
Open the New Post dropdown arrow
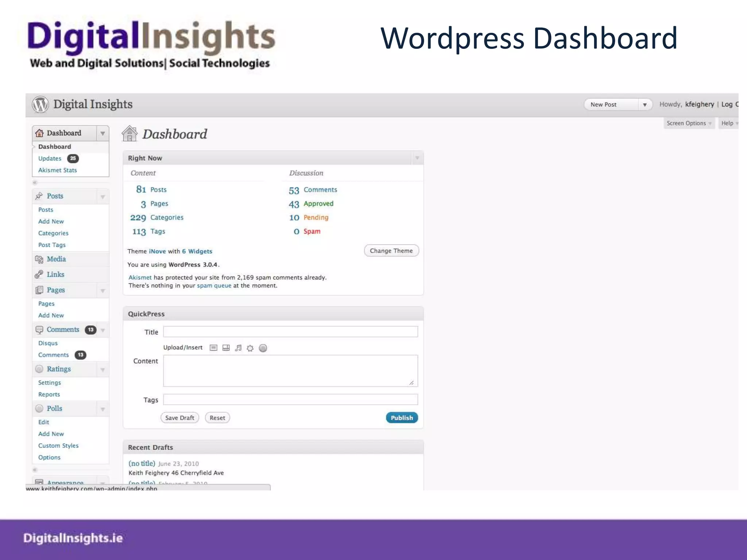tap(645, 105)
